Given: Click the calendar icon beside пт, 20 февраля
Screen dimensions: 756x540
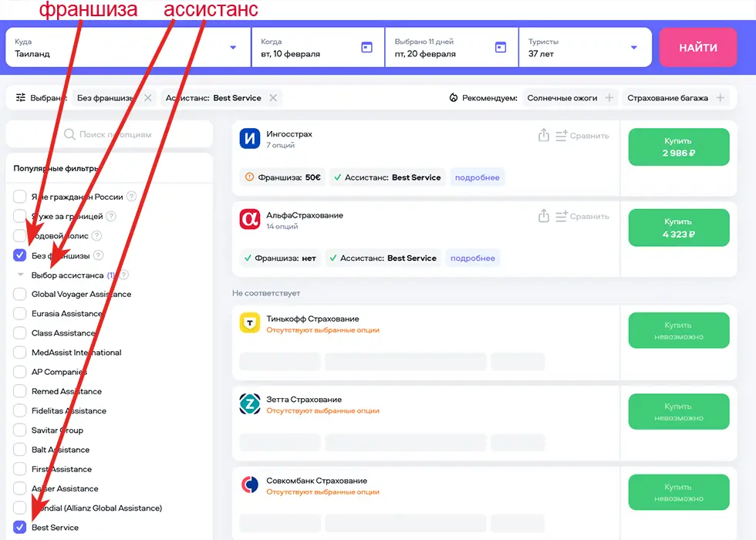Looking at the screenshot, I should coord(501,47).
